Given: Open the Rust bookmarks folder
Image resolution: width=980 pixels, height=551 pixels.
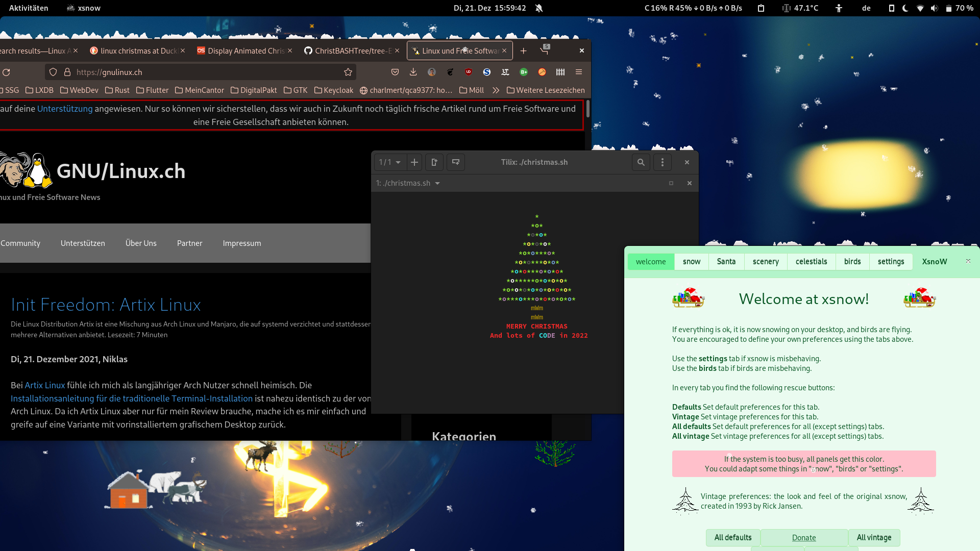Looking at the screenshot, I should [x=117, y=90].
